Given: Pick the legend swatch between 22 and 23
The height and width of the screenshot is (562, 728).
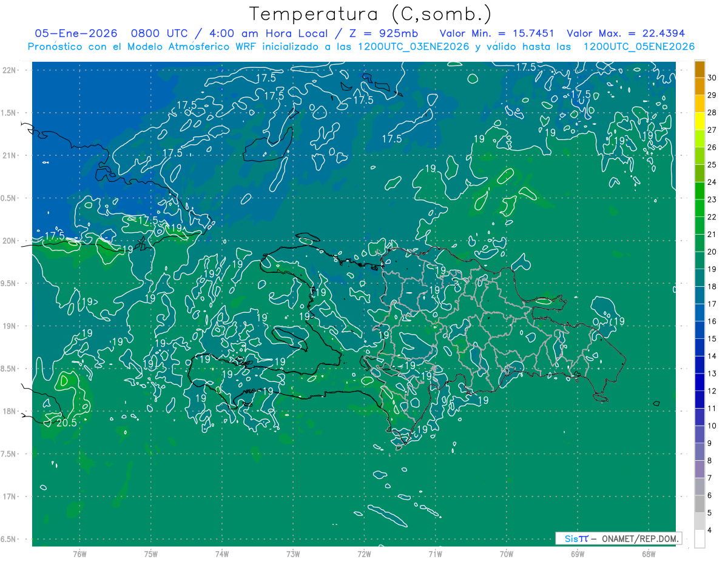Looking at the screenshot, I should coord(699,209).
